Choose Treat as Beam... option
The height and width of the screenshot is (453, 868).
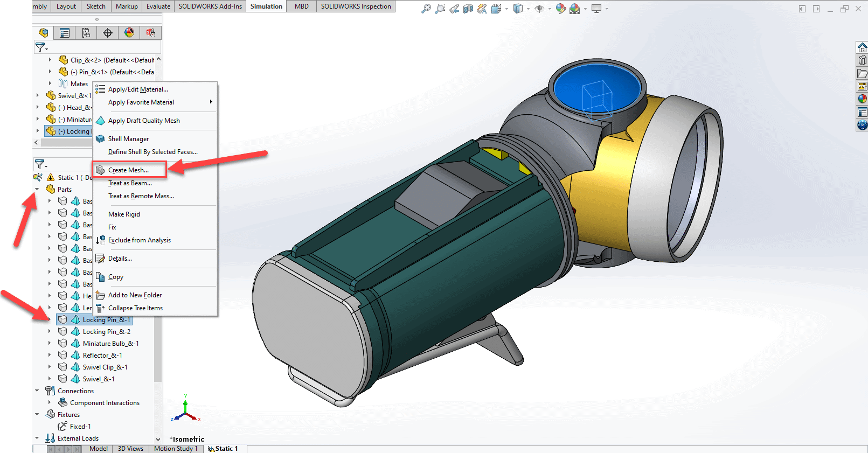(130, 183)
